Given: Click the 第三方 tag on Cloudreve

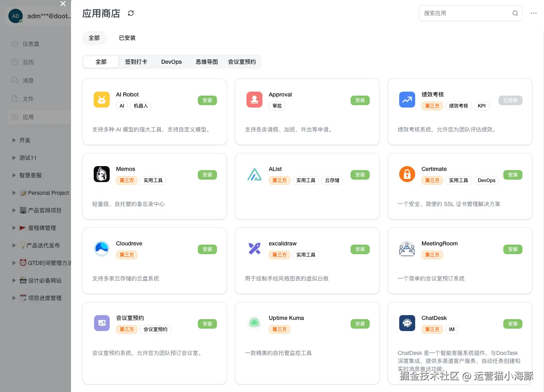Looking at the screenshot, I should coord(127,255).
